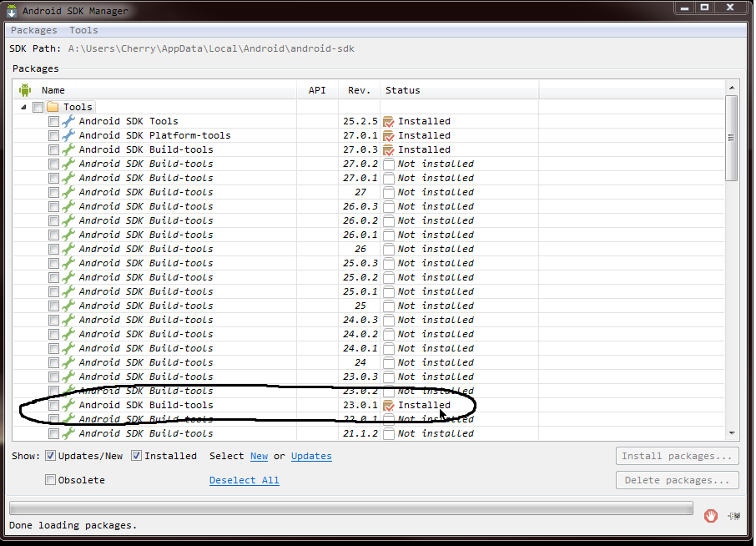This screenshot has height=546, width=756.
Task: Select the Build-tools row with rev 23.0.3
Action: tap(368, 377)
